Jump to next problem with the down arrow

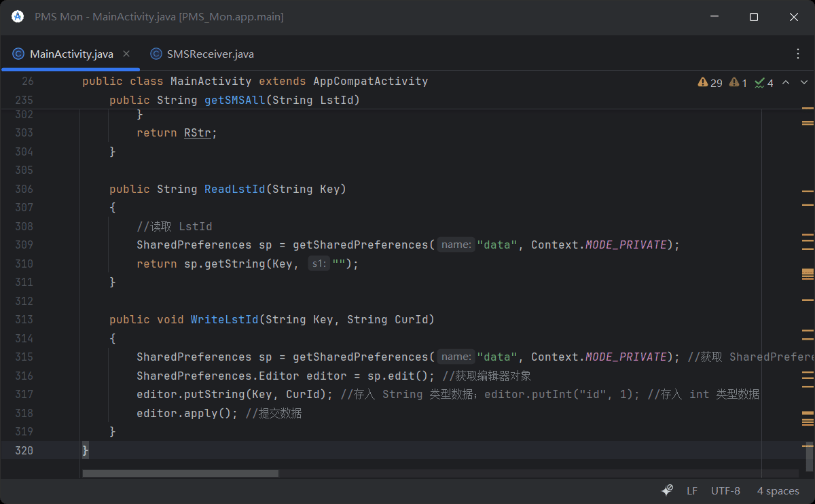click(x=804, y=82)
